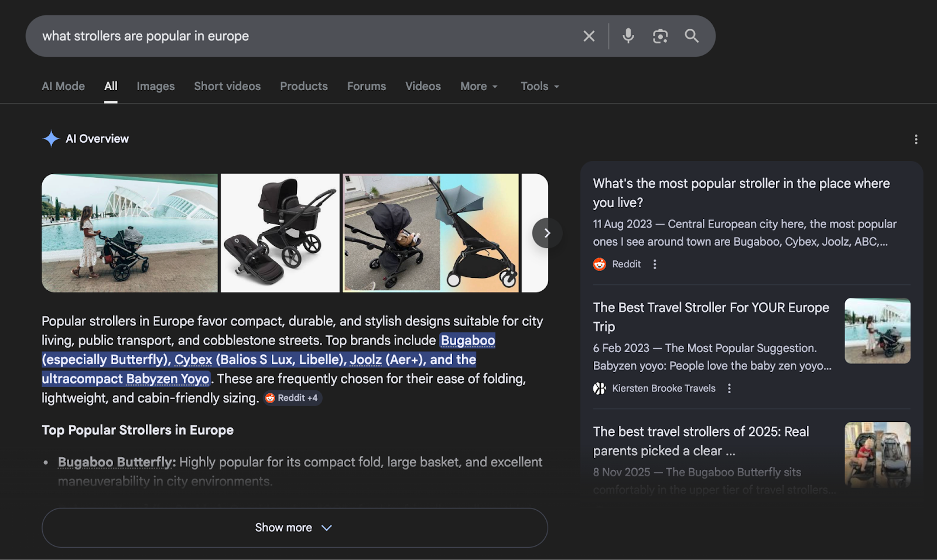This screenshot has width=937, height=560.
Task: Switch to the Images tab
Action: 155,86
